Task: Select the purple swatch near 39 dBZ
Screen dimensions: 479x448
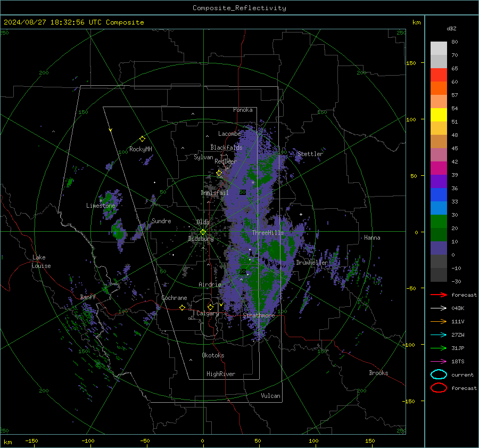Action: [x=439, y=181]
